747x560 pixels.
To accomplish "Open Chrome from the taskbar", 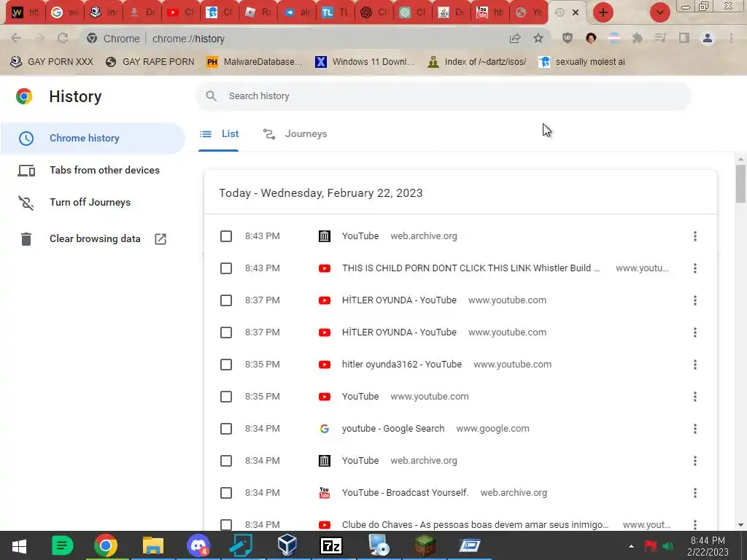I will click(106, 545).
